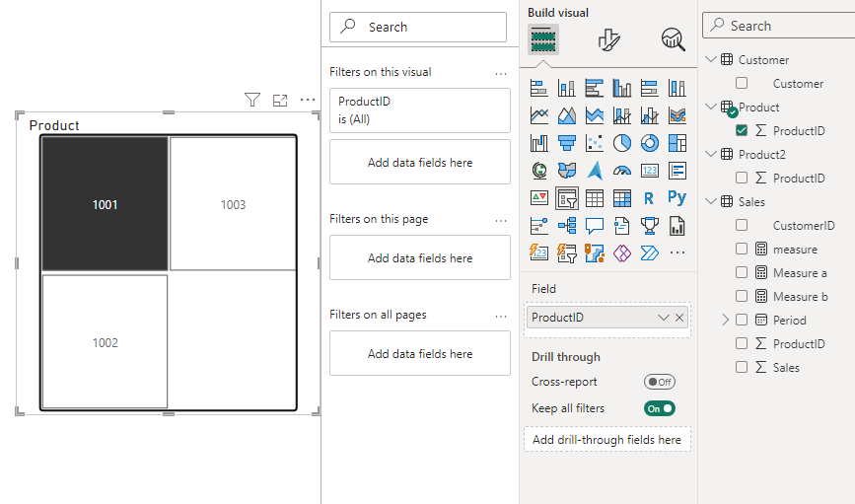Pick the scatter chart visual

(595, 143)
